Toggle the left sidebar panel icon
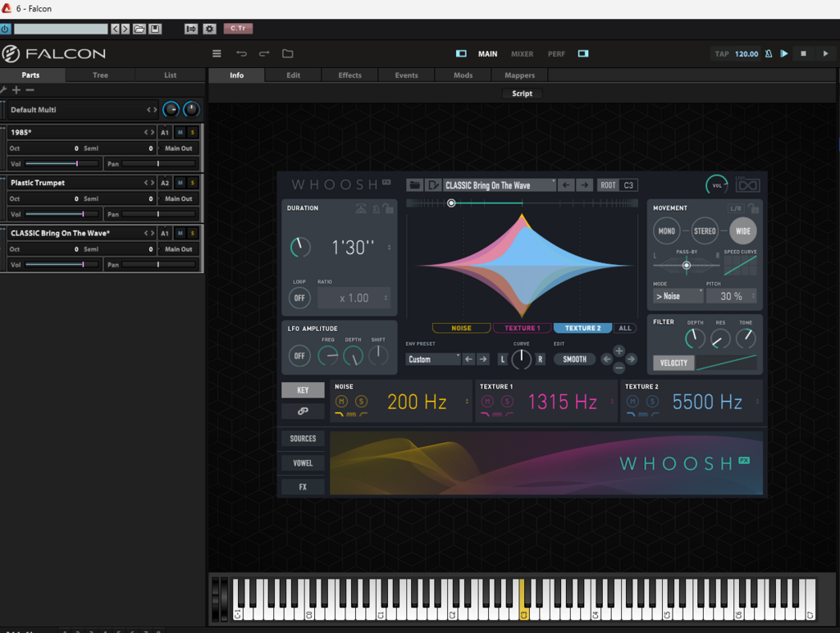 (461, 53)
